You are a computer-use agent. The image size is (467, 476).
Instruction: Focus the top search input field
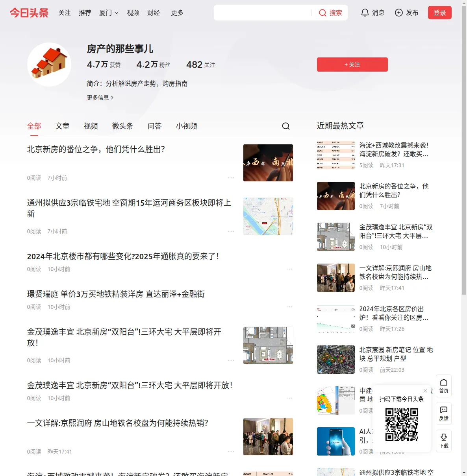tap(263, 13)
